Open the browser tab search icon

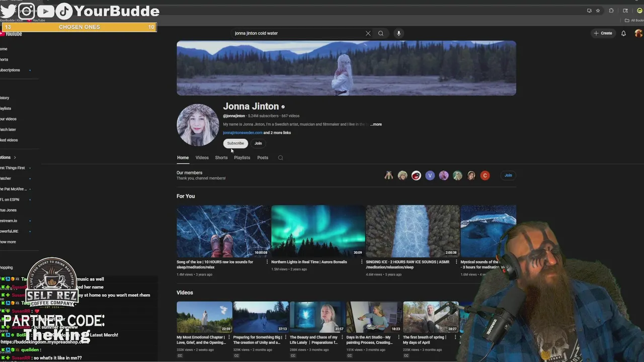pyautogui.click(x=625, y=11)
